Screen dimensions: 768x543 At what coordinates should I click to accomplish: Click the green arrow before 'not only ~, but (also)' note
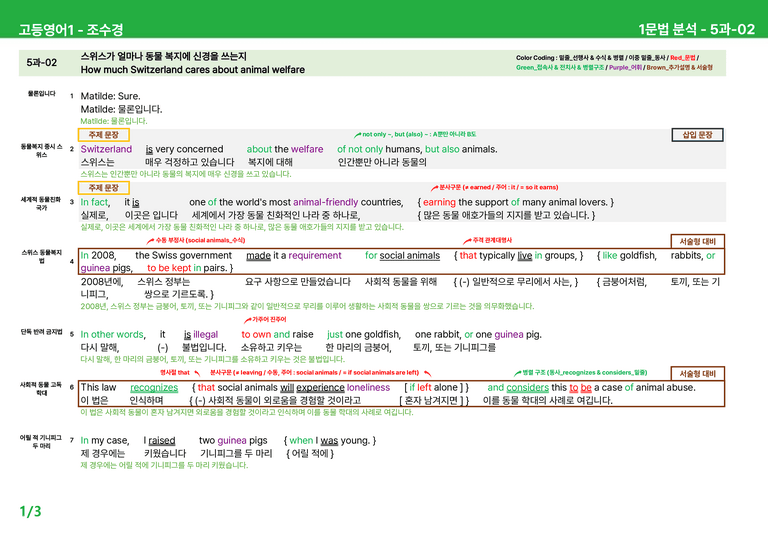coord(358,135)
